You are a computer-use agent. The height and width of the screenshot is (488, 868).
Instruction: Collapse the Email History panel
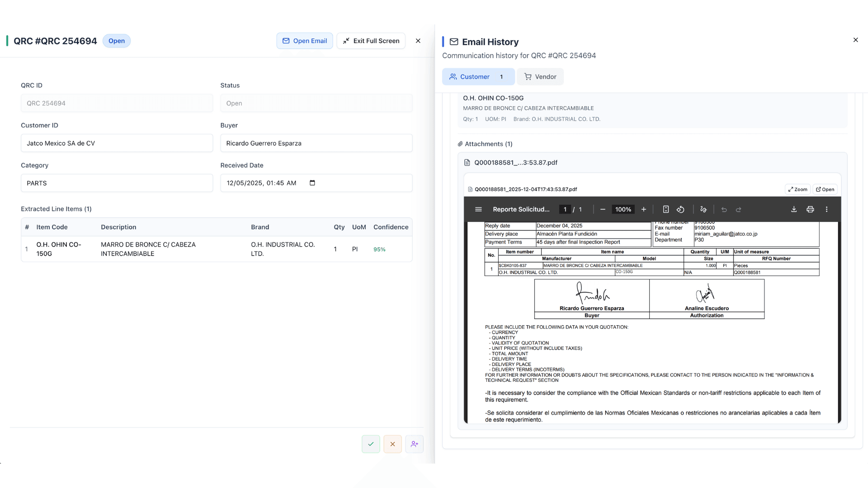pos(856,40)
